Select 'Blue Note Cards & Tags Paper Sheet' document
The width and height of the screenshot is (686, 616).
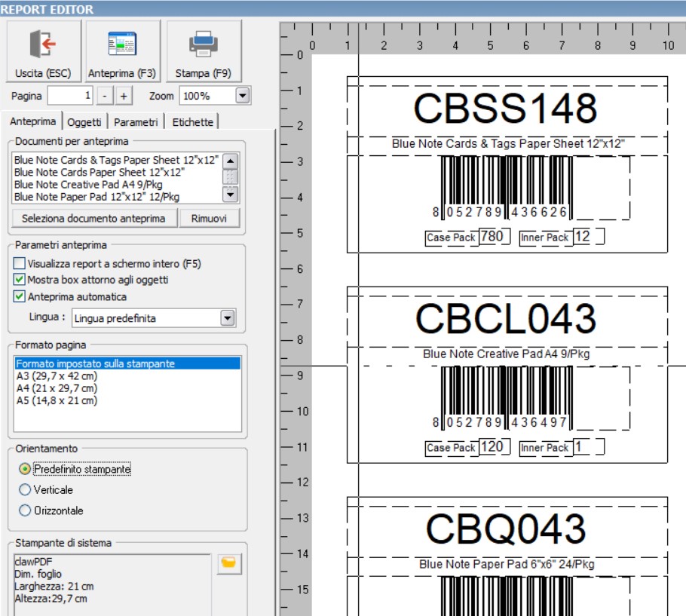click(x=116, y=160)
